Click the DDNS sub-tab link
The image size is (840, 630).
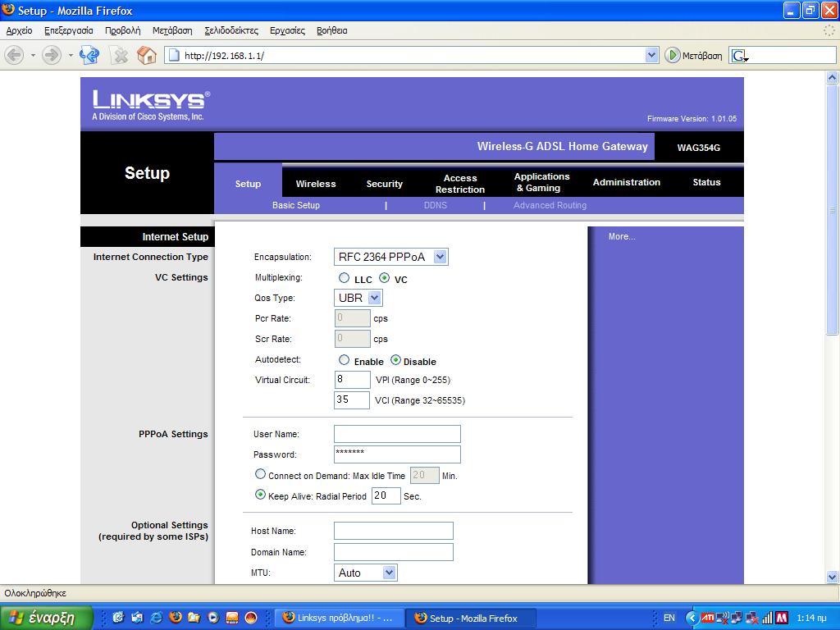(435, 205)
